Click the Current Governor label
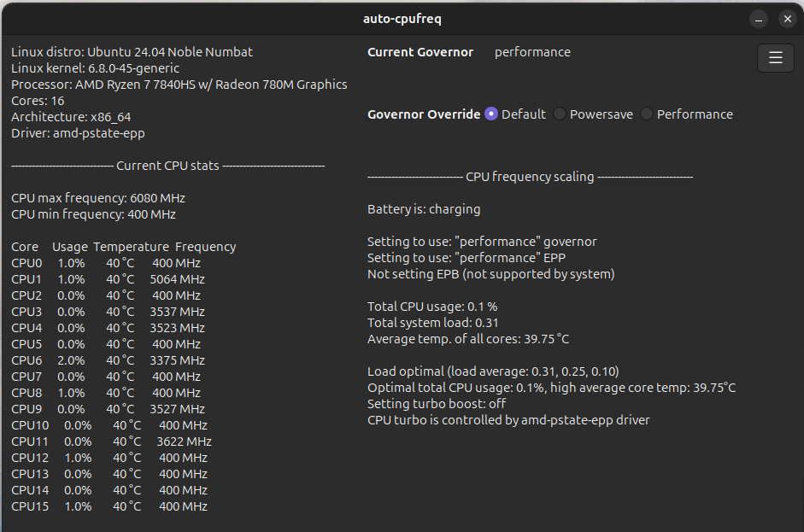Viewport: 804px width, 532px height. coord(420,52)
